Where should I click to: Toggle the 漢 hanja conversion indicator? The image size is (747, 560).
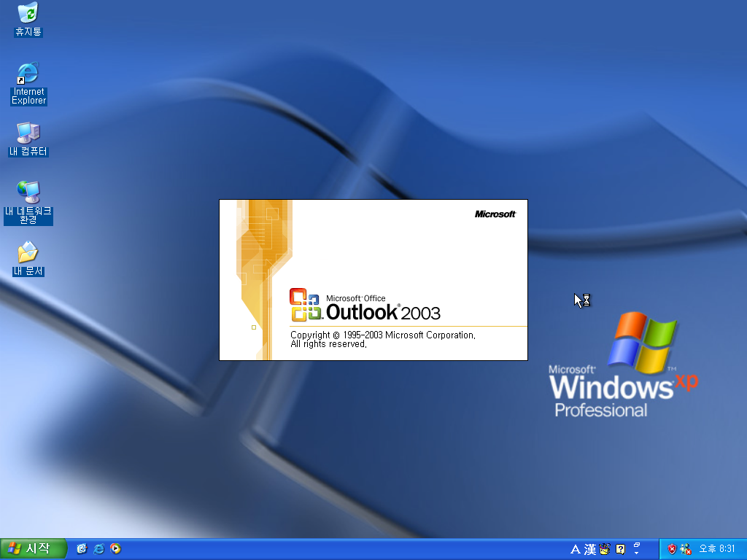tap(589, 549)
